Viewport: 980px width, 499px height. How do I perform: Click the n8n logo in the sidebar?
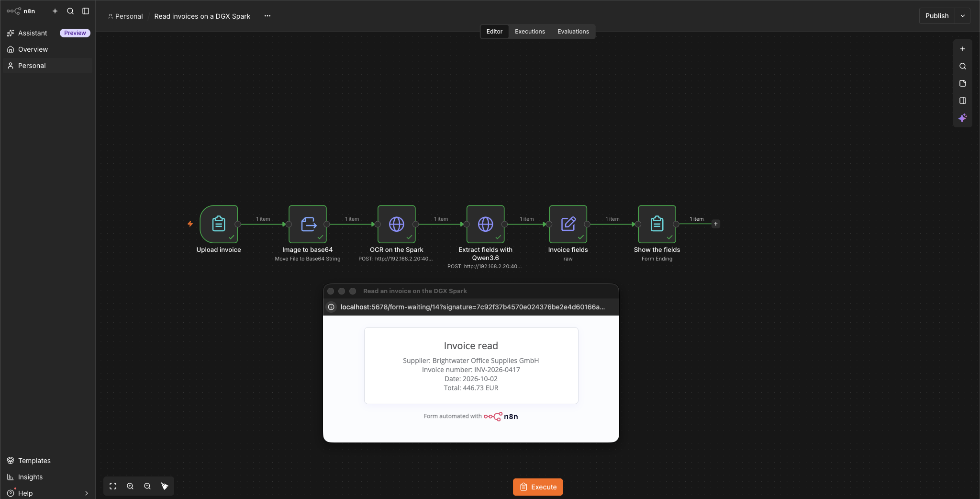pyautogui.click(x=21, y=11)
